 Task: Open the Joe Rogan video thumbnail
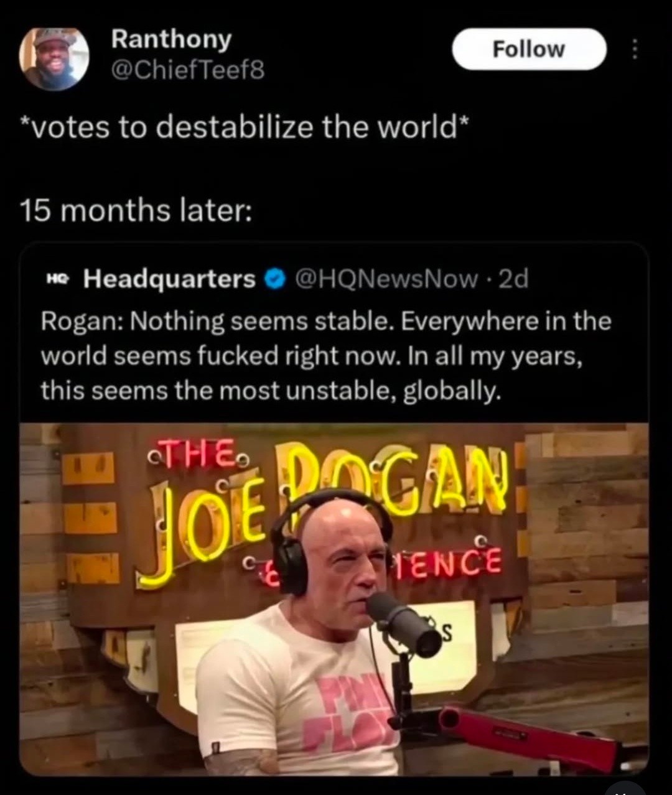pos(334,600)
